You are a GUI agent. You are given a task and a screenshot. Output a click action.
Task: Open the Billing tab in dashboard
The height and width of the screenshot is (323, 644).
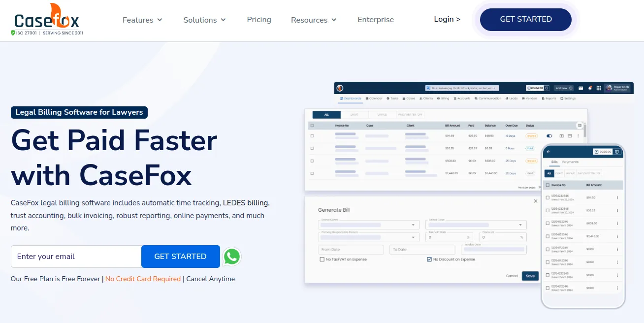[x=444, y=98]
